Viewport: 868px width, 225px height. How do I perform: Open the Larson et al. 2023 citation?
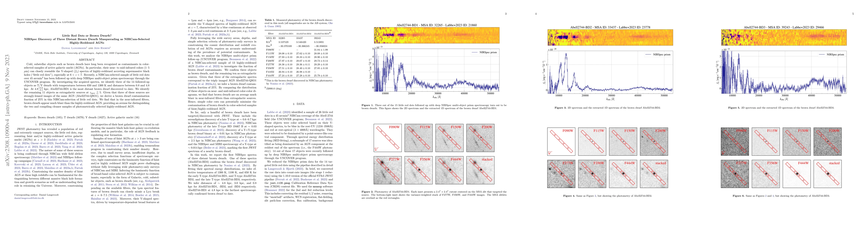coord(54,164)
